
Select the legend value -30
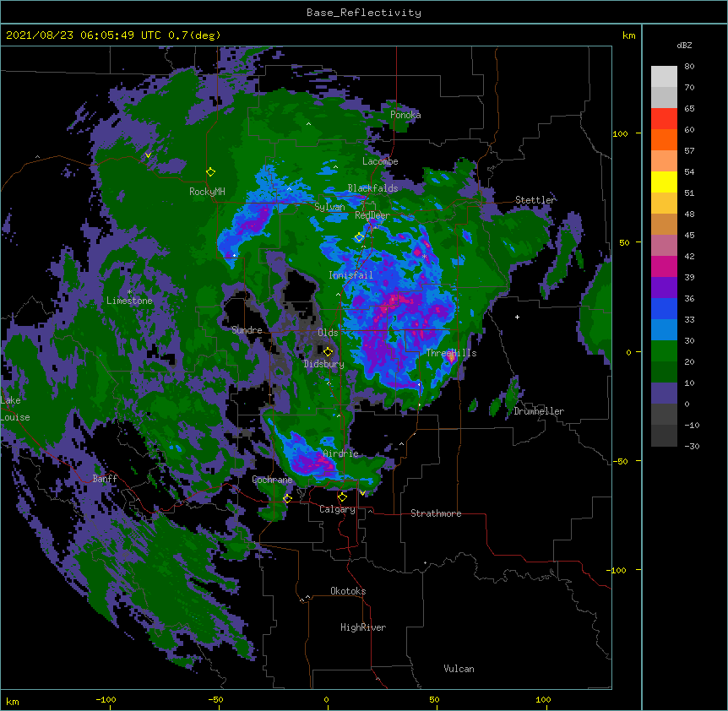click(692, 446)
